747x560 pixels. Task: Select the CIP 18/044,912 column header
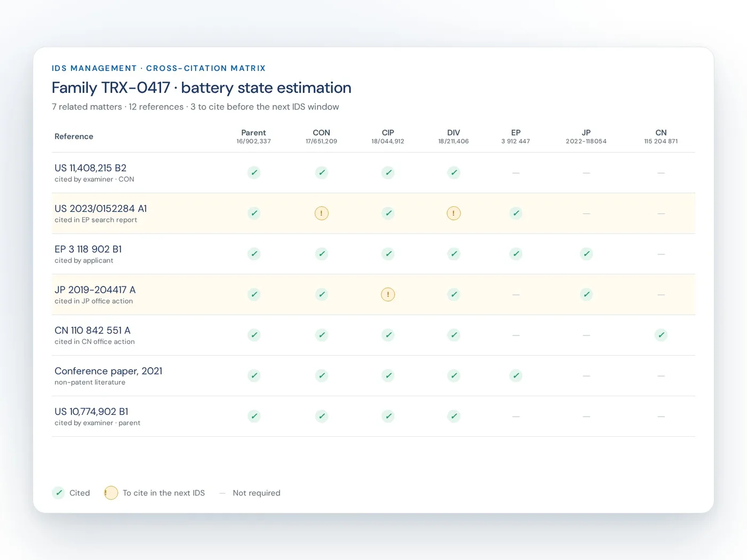click(x=388, y=137)
